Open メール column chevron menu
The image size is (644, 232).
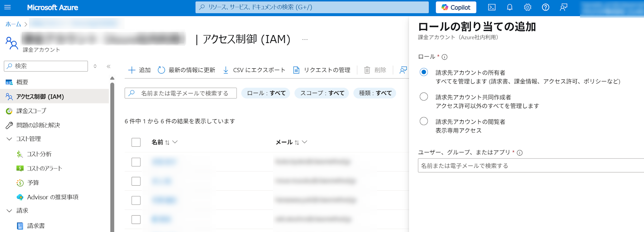(305, 142)
